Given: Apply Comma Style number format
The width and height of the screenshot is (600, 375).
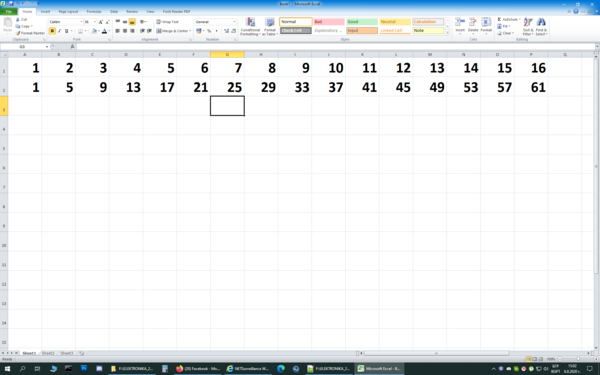Looking at the screenshot, I should [216, 31].
